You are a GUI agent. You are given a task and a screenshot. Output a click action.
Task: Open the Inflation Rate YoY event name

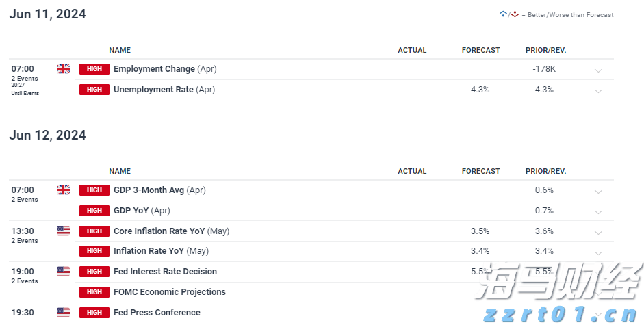tap(149, 251)
